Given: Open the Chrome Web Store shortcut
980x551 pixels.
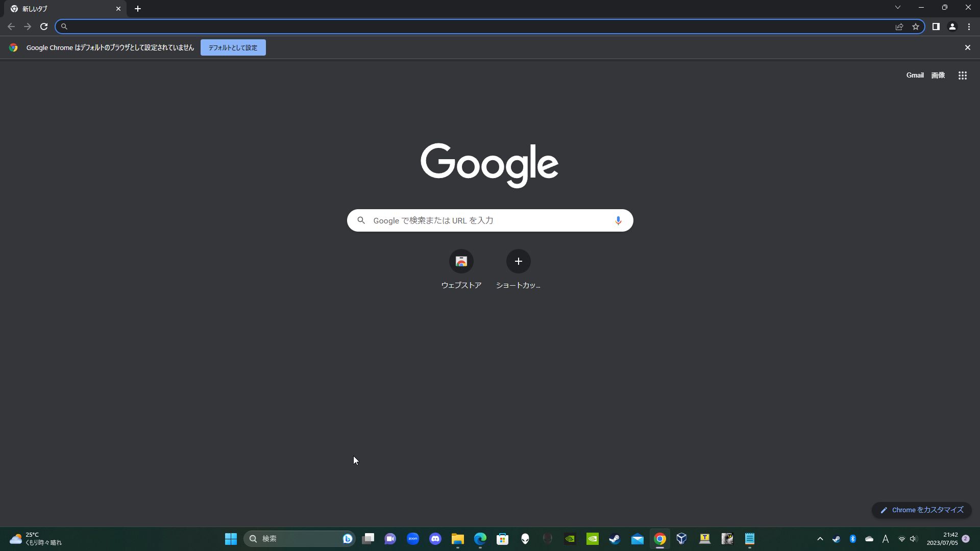Looking at the screenshot, I should click(x=461, y=261).
